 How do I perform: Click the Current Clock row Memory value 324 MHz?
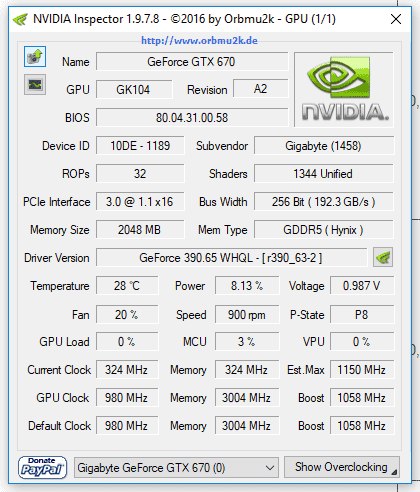[x=247, y=369]
